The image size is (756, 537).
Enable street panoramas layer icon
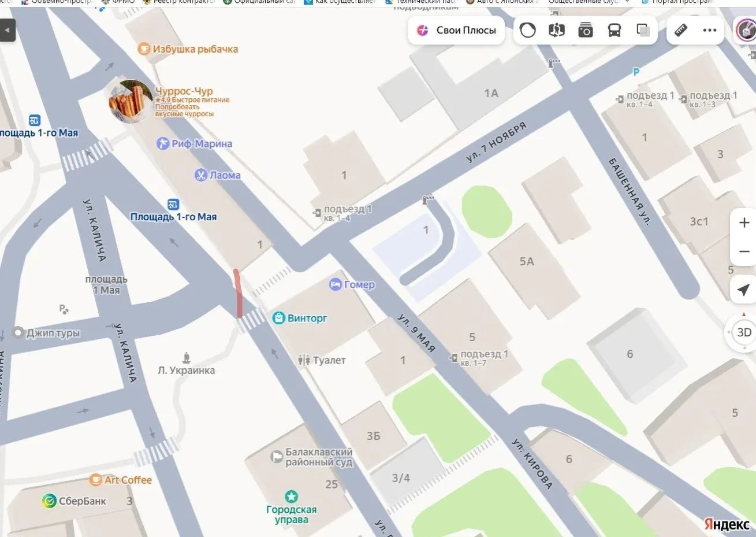coord(557,30)
